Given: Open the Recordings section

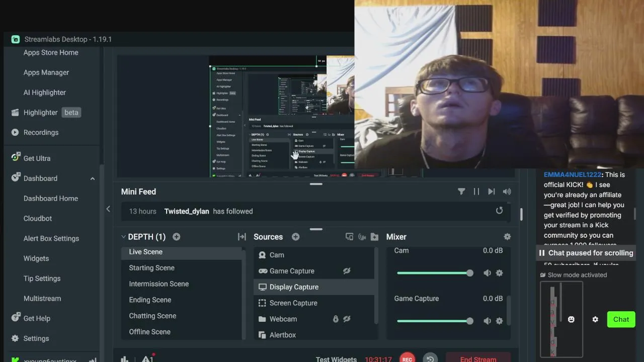Looking at the screenshot, I should point(41,132).
